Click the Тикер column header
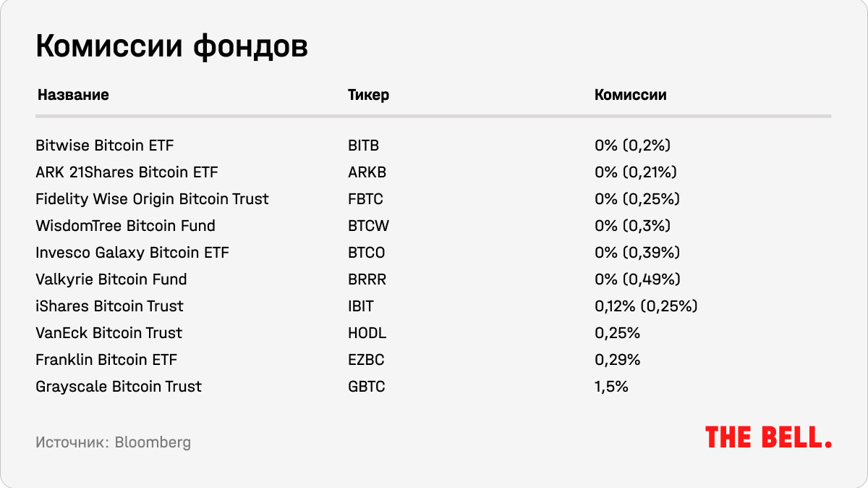Screen dimensions: 868x488 click(368, 96)
